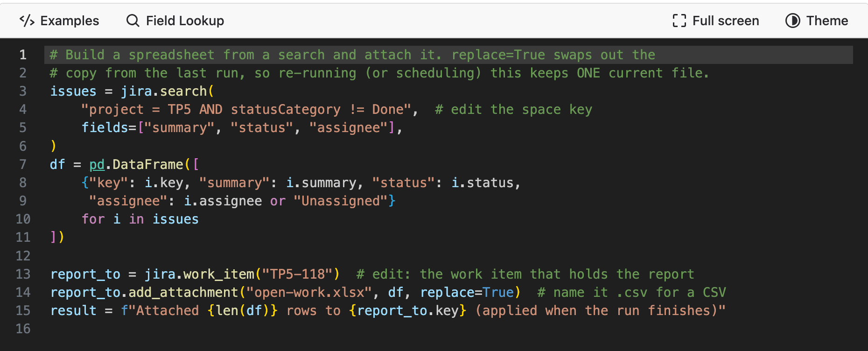Click the "open-work.xlsx" filename string
Screen dimensions: 868x351
coord(309,292)
